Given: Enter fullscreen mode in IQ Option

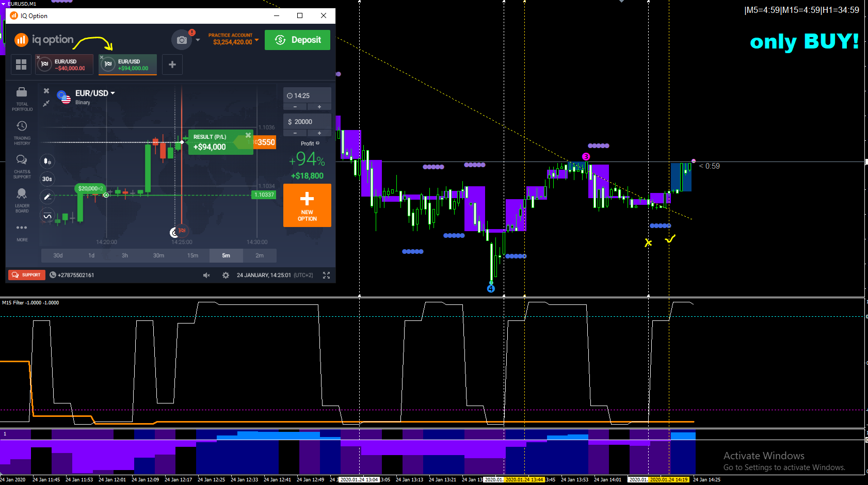Looking at the screenshot, I should pos(326,276).
